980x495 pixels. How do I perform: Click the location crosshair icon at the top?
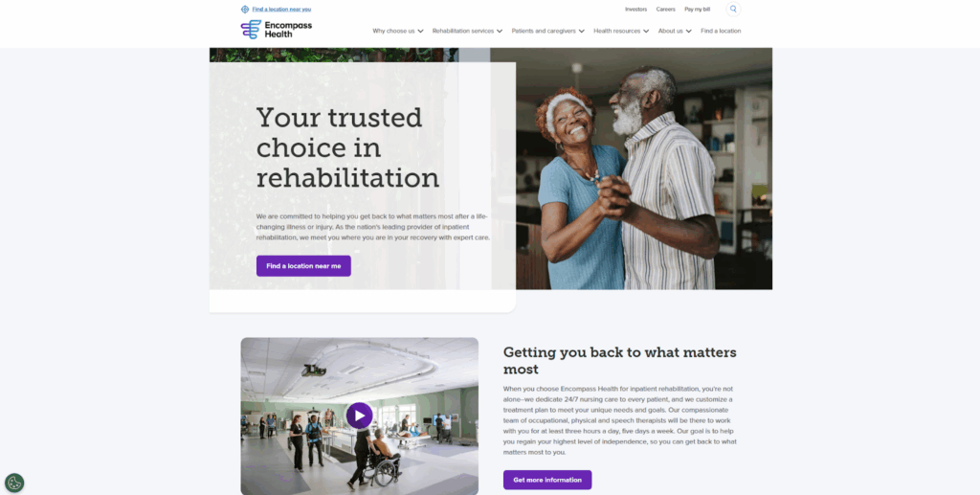point(245,10)
